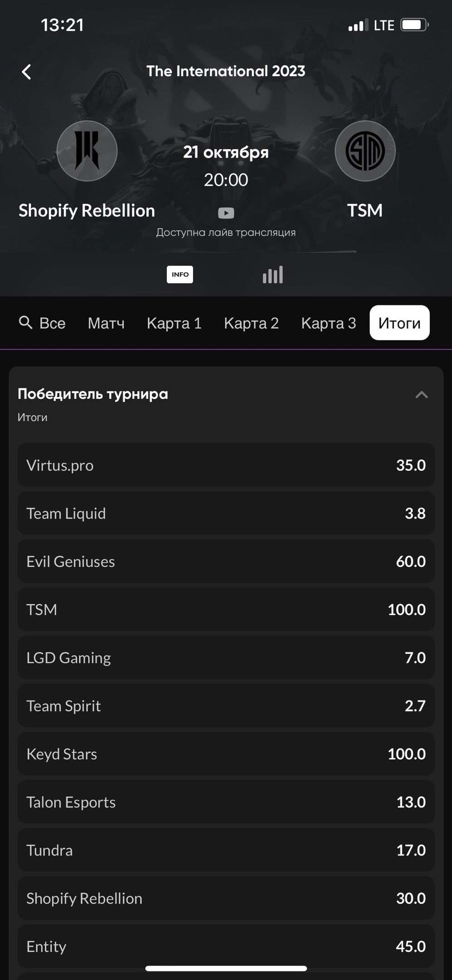
Task: Open the statistics bar chart icon
Action: [272, 275]
